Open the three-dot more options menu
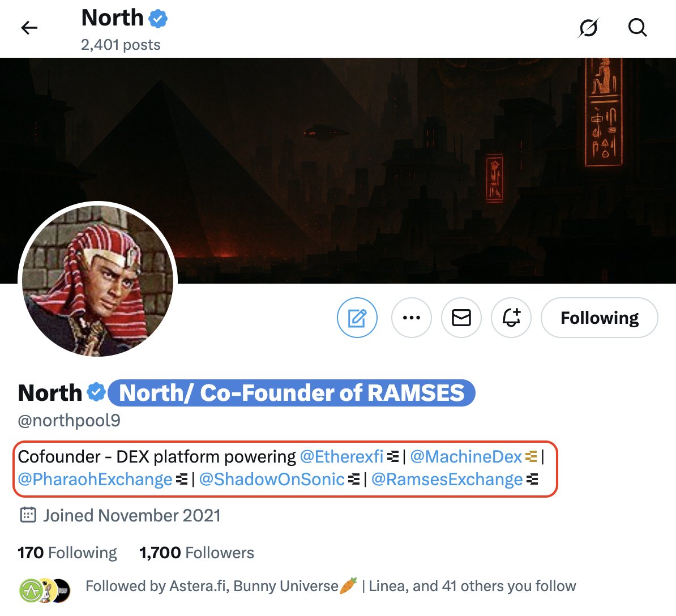 (412, 318)
